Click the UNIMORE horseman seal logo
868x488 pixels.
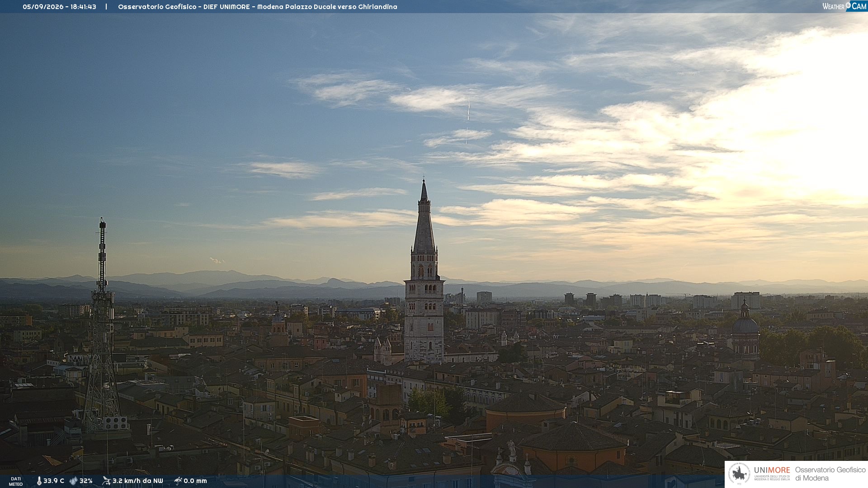[739, 474]
